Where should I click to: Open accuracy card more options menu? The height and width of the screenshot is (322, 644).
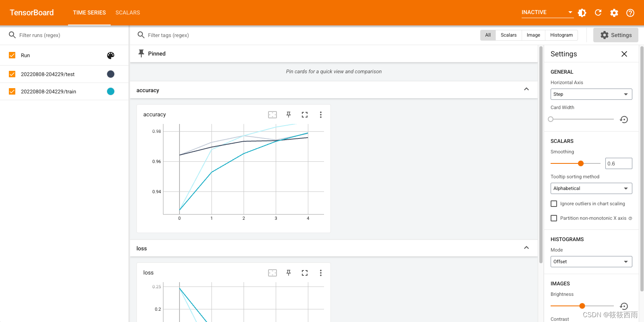(x=321, y=115)
